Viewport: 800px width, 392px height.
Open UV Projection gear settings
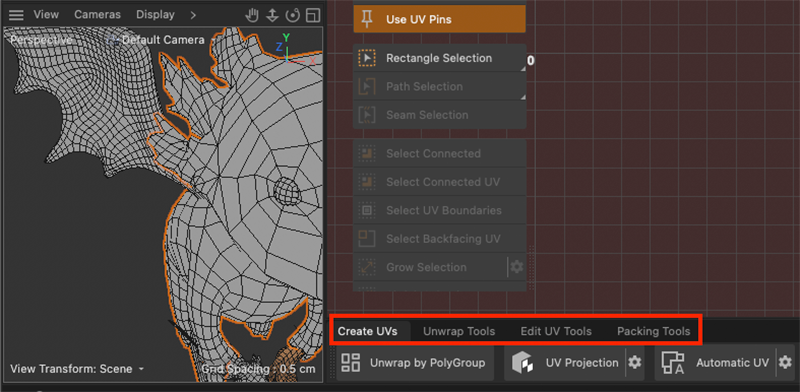point(635,363)
